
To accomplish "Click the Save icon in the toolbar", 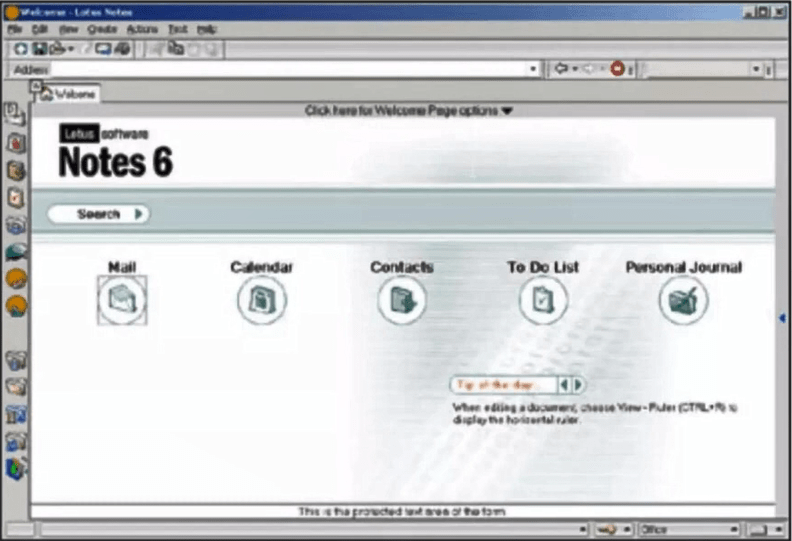I will coord(39,49).
